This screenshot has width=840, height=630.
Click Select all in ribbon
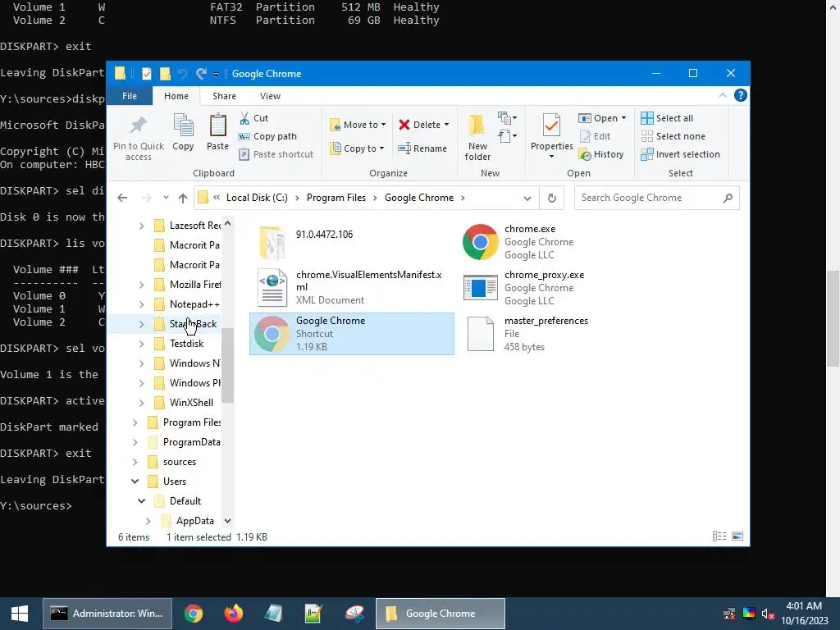click(x=667, y=118)
